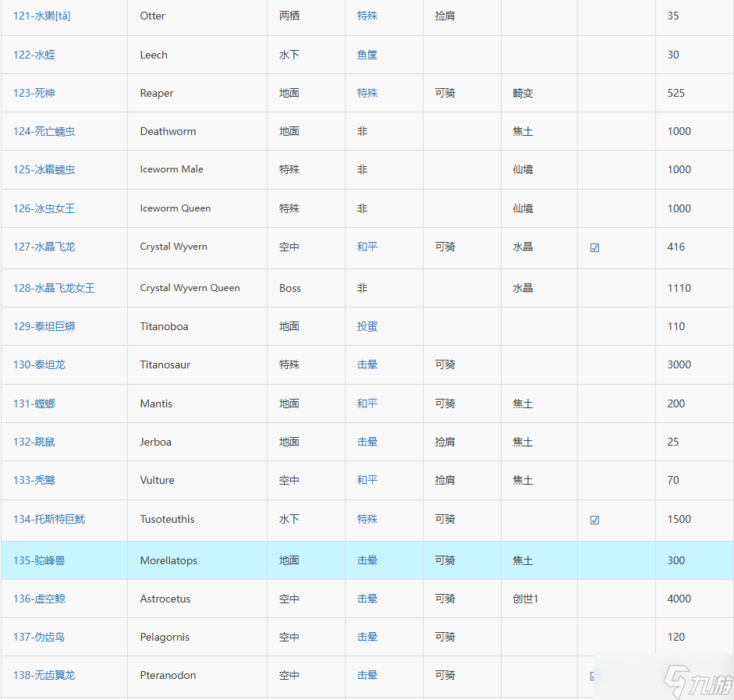
Task: Select the English name Morellatops
Action: click(168, 560)
